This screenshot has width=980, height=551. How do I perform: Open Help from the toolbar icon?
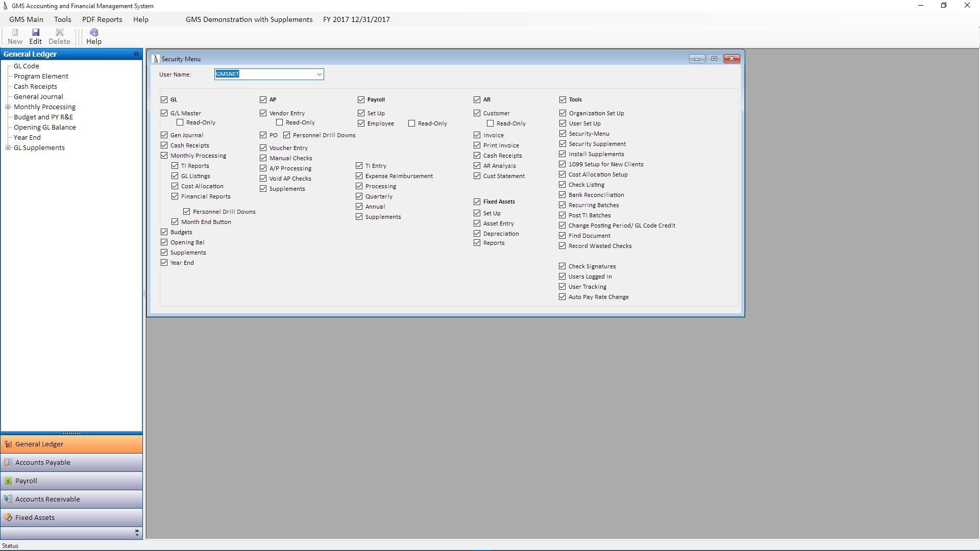coord(94,33)
